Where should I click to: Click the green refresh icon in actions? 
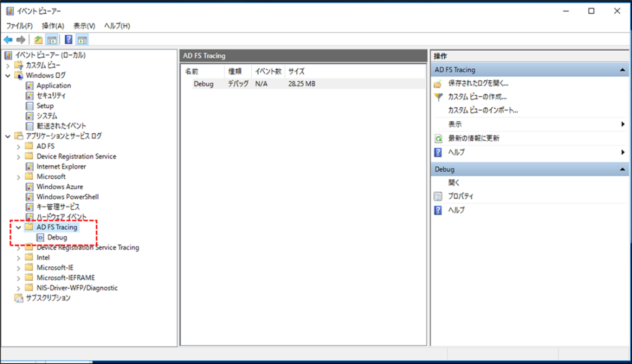coord(438,139)
